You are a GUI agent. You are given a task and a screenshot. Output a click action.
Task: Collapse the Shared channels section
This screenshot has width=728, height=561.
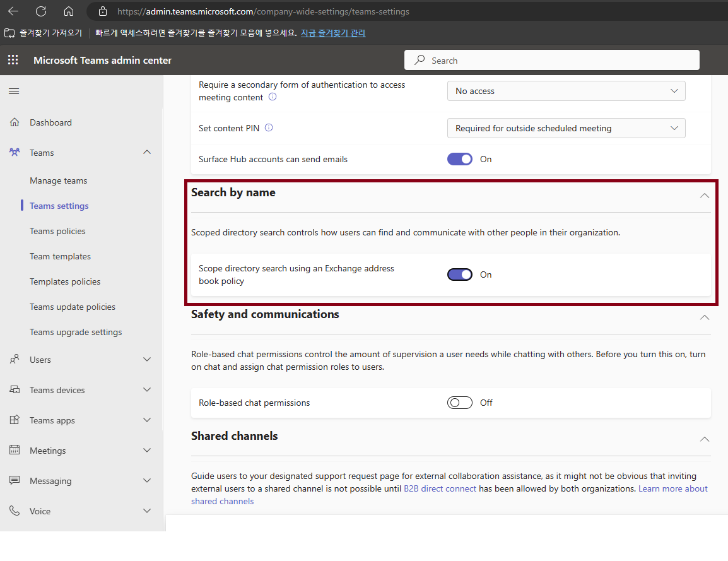click(x=704, y=439)
